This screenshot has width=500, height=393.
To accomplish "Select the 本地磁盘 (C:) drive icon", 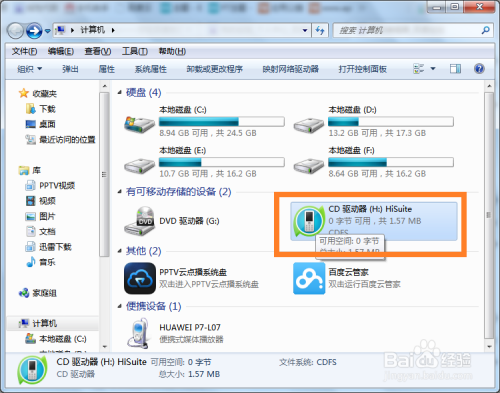I will pyautogui.click(x=139, y=124).
